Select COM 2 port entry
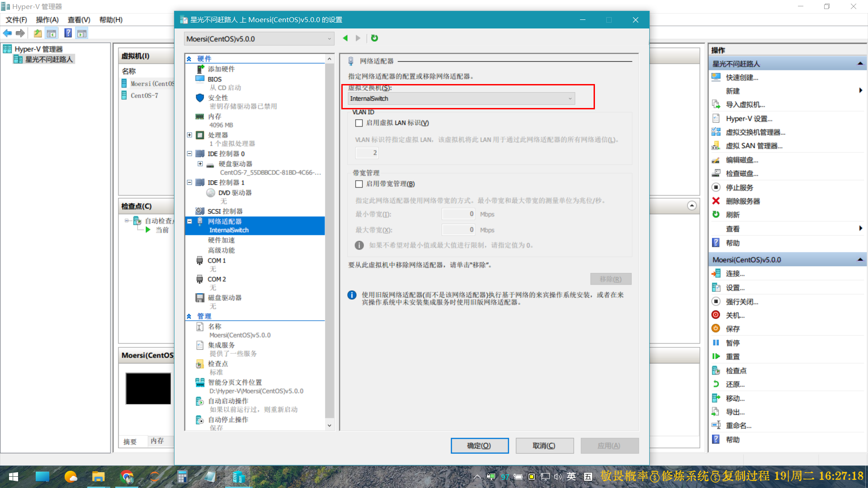868x488 pixels. (216, 279)
